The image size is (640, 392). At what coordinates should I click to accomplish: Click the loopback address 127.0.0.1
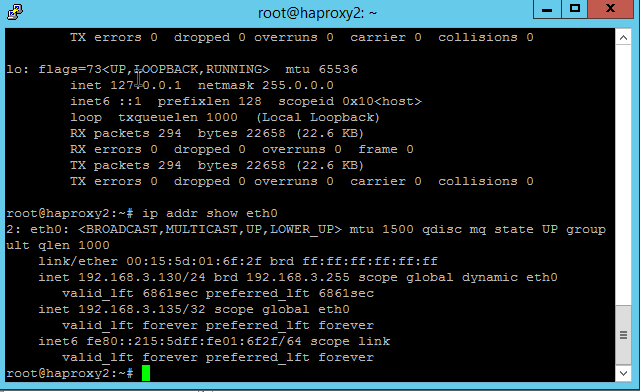[146, 85]
